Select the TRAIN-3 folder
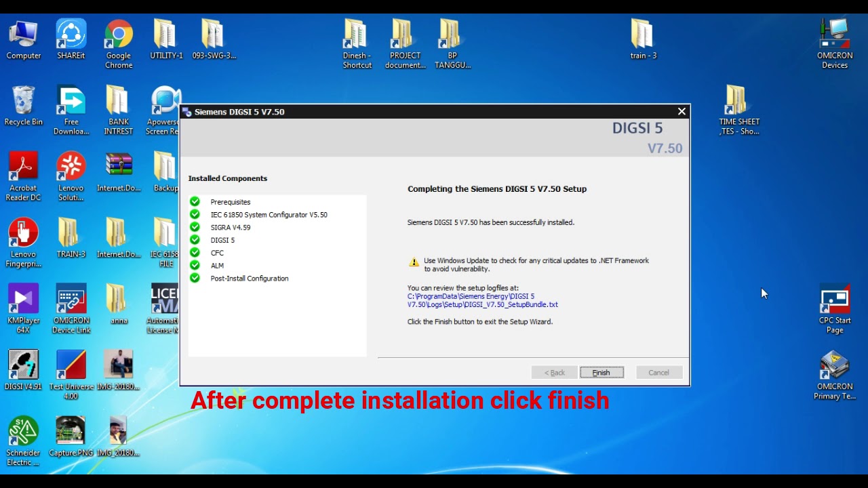Screen dimensions: 868x488 [x=71, y=239]
